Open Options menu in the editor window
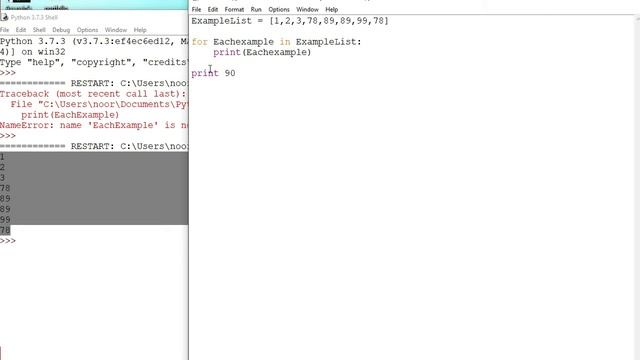Screen dimensions: 640x360 pos(279,9)
